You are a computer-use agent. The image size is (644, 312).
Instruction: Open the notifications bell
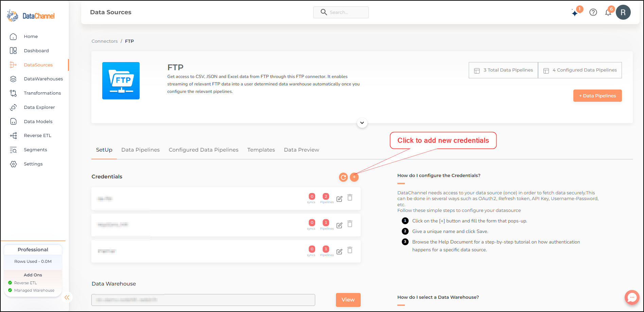tap(608, 13)
